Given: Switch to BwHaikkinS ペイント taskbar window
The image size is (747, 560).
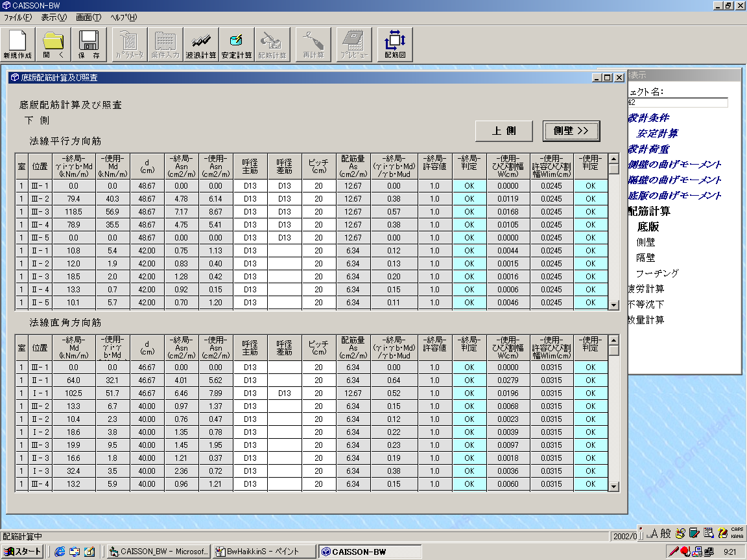Looking at the screenshot, I should (265, 552).
